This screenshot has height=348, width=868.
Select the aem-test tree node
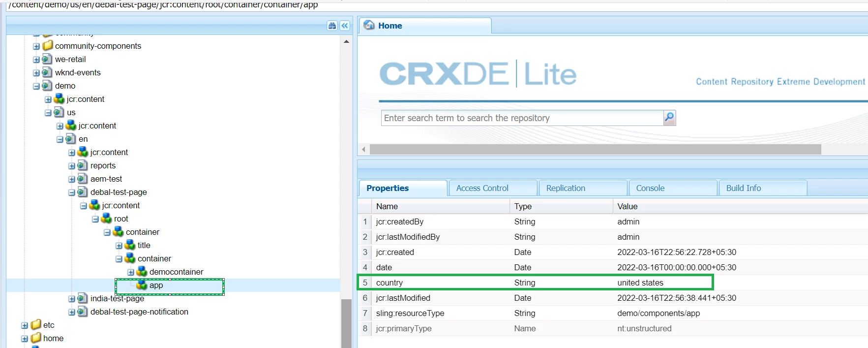coord(106,179)
